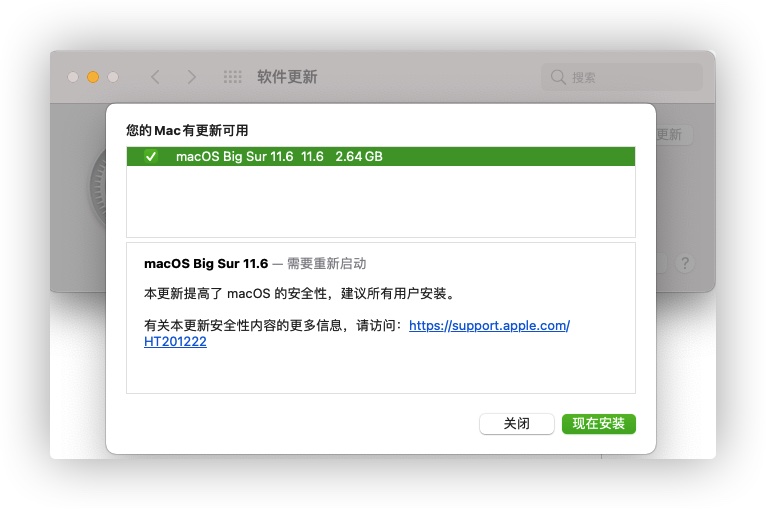Open help with the question mark button
The width and height of the screenshot is (766, 509).
(x=685, y=263)
